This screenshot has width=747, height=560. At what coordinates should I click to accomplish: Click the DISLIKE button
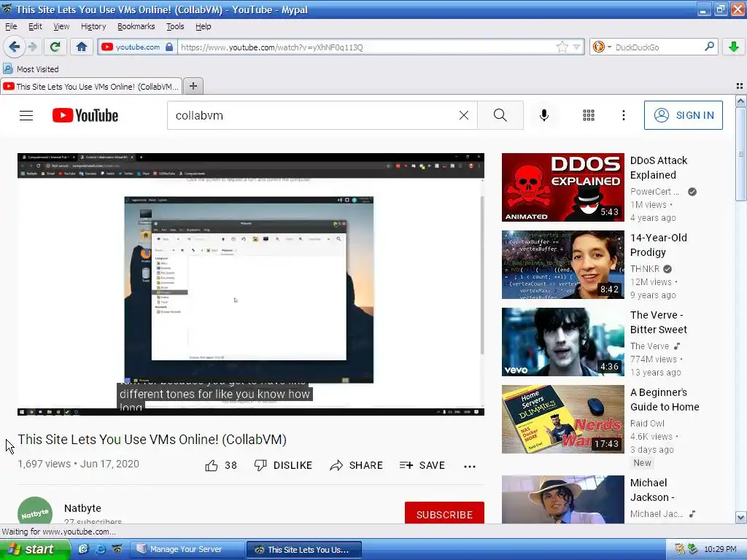point(283,466)
